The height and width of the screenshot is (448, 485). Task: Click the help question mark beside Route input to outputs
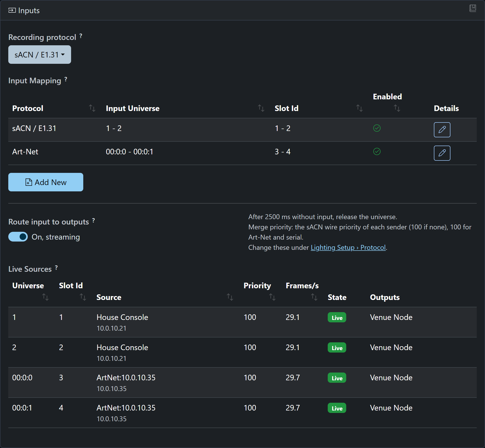point(93,221)
